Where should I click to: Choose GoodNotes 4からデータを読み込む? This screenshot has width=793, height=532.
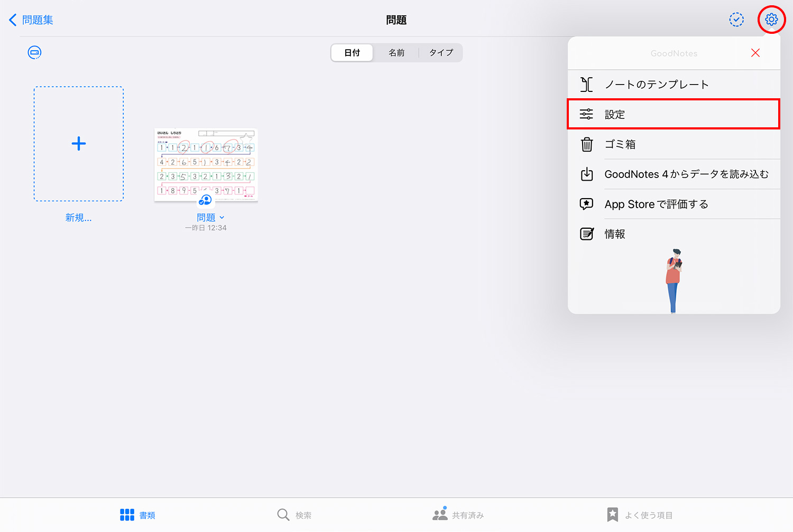674,174
